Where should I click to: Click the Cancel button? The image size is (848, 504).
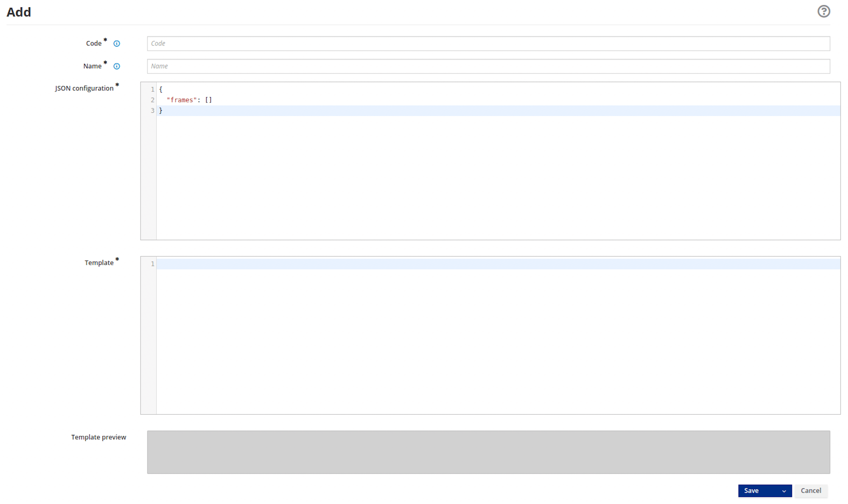click(810, 490)
